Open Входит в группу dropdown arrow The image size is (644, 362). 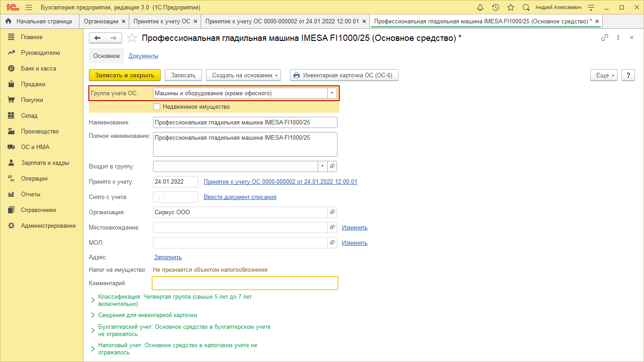click(x=323, y=166)
